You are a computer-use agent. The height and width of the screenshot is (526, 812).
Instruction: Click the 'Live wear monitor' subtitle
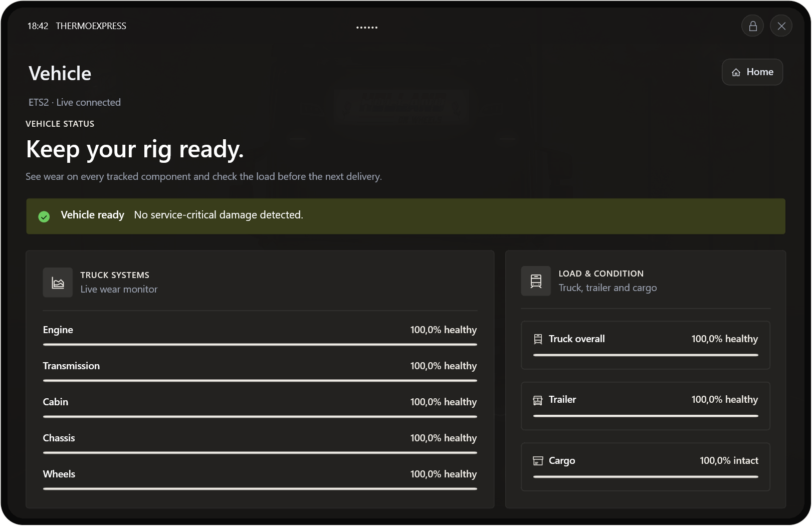[119, 290]
